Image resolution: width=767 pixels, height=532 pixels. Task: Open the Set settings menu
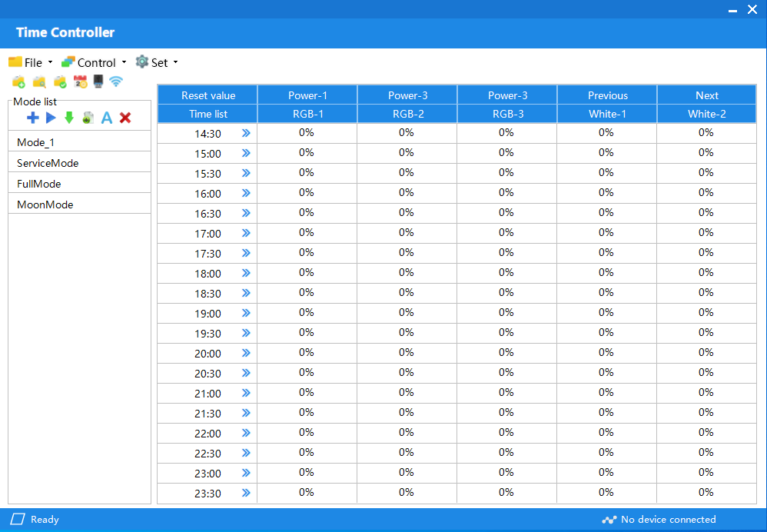point(157,62)
